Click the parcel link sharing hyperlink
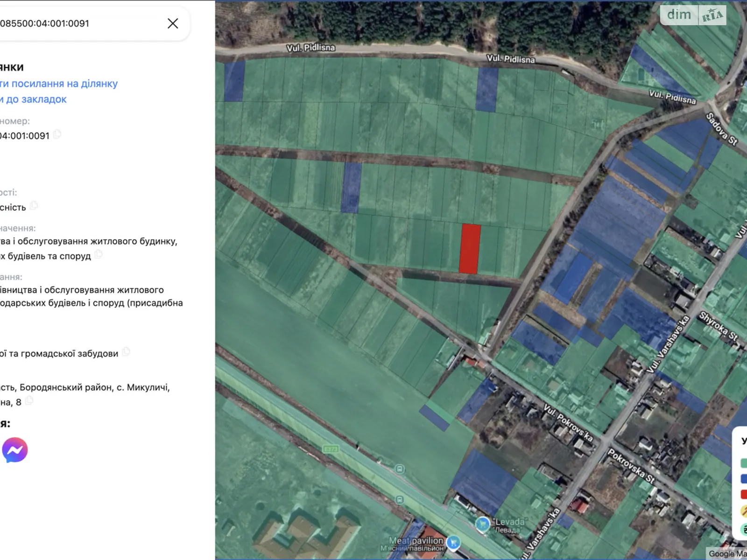The height and width of the screenshot is (560, 747). coord(58,84)
